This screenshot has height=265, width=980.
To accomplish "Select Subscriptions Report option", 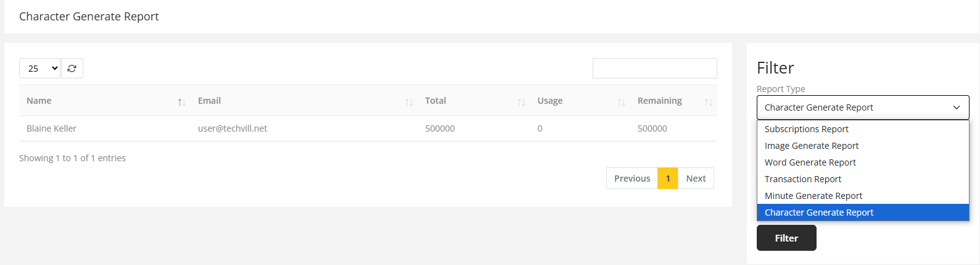I will (x=806, y=129).
